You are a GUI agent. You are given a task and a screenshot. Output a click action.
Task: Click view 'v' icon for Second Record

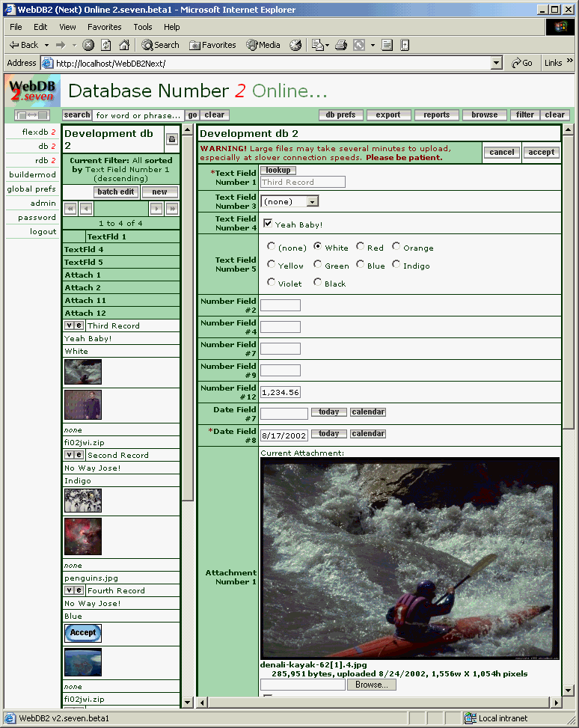[x=69, y=455]
